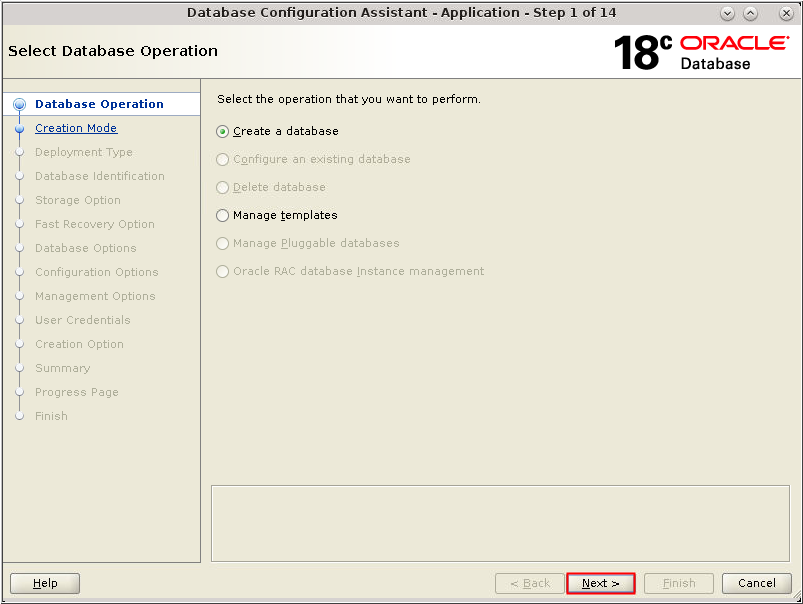803x604 pixels.
Task: Click the empty message area at bottom
Action: coord(500,524)
